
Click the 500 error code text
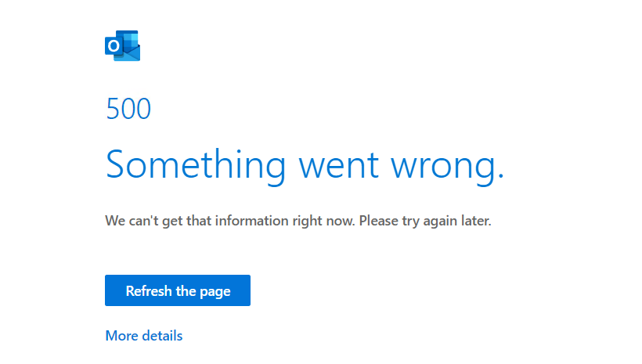tap(128, 109)
